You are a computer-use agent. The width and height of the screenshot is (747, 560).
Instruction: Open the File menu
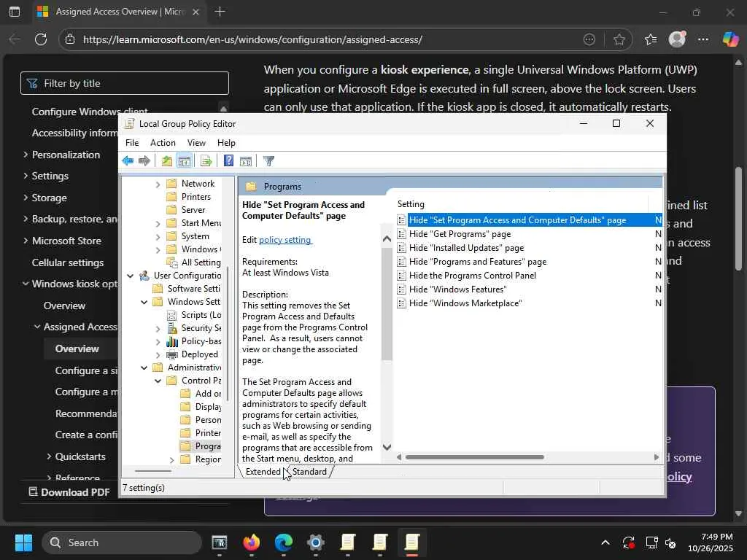(132, 142)
